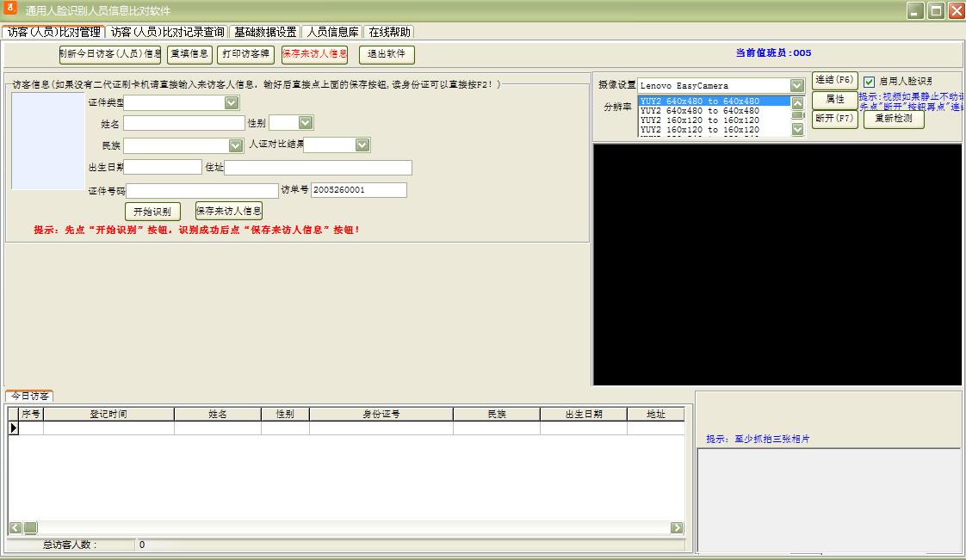Click 属性 camera properties button
The image size is (966, 560).
pos(835,100)
